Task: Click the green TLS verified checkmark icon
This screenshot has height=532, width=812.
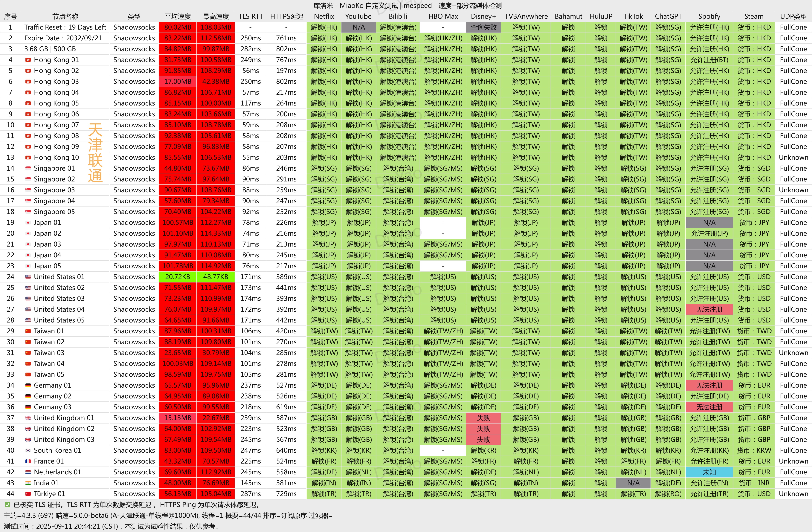Action: pyautogui.click(x=7, y=505)
